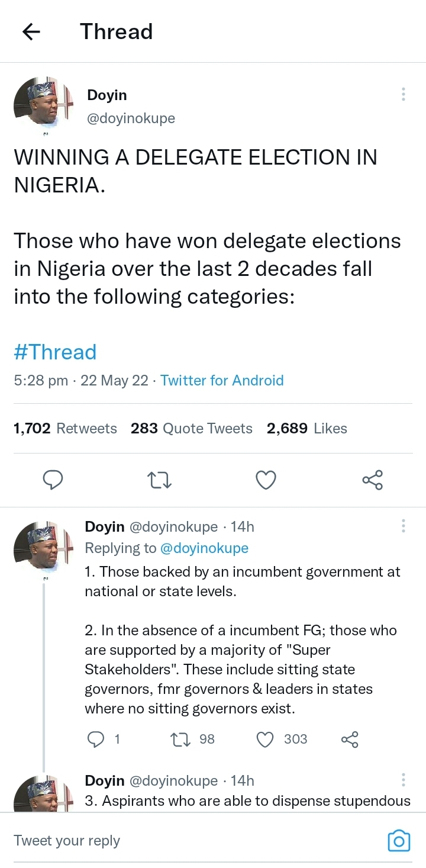View the 2,689 Likes list
Screen dimensions: 426x868
tap(306, 429)
